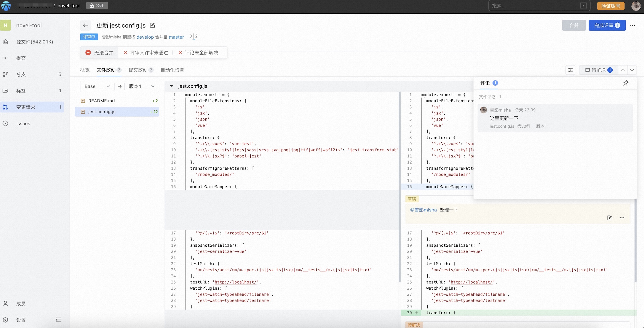Click the 验证账号 button
Viewport: 644px width, 328px height.
(x=611, y=6)
